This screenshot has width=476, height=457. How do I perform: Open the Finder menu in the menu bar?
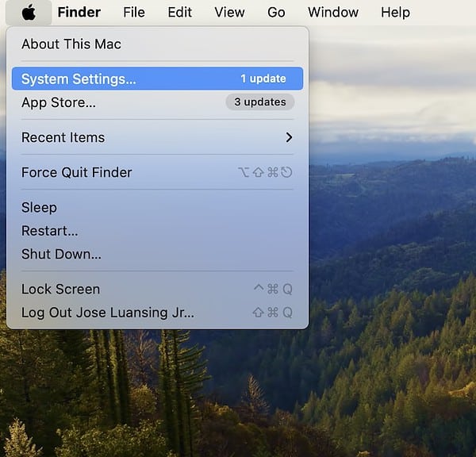pyautogui.click(x=79, y=12)
